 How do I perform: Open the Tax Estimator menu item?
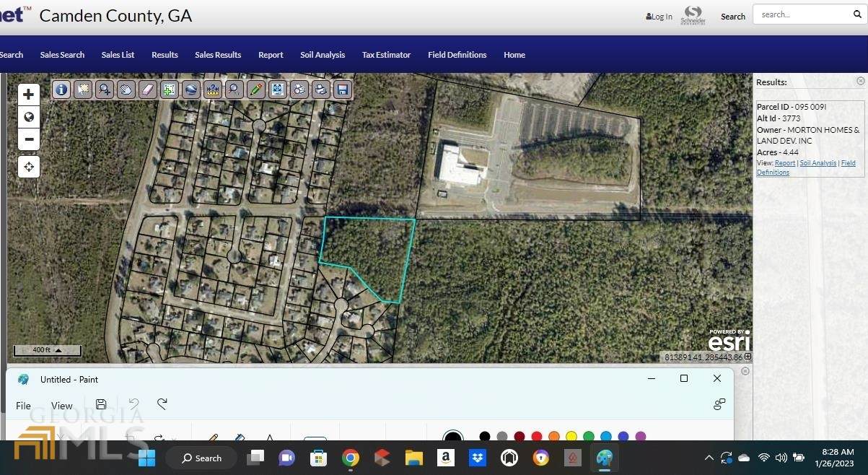point(386,55)
